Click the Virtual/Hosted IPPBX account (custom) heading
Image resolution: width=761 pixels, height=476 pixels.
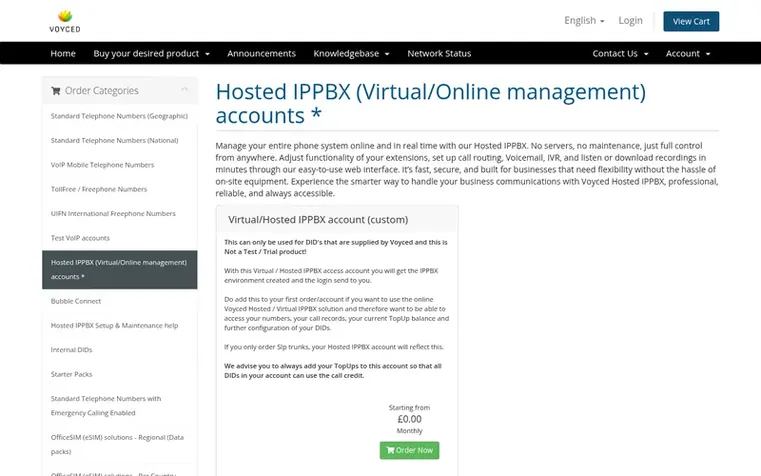pos(318,220)
